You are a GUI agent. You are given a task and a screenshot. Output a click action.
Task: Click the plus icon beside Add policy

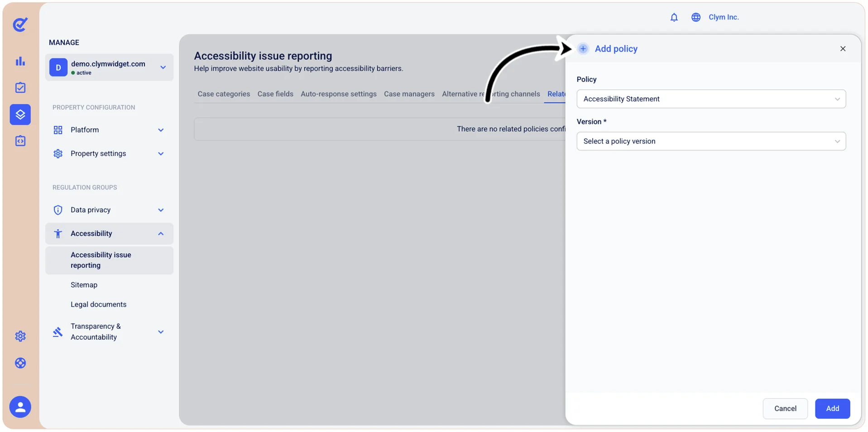click(583, 49)
